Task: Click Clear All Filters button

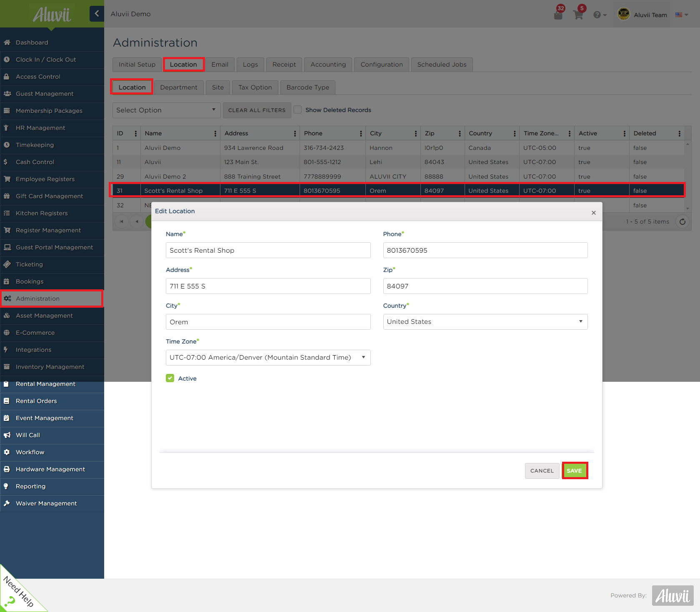Action: coord(257,110)
